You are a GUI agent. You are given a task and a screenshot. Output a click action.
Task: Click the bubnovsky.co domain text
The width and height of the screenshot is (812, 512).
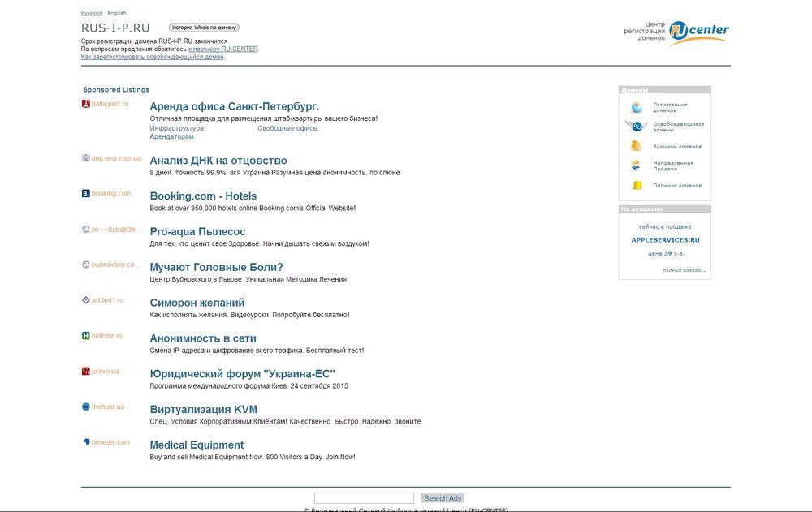115,265
